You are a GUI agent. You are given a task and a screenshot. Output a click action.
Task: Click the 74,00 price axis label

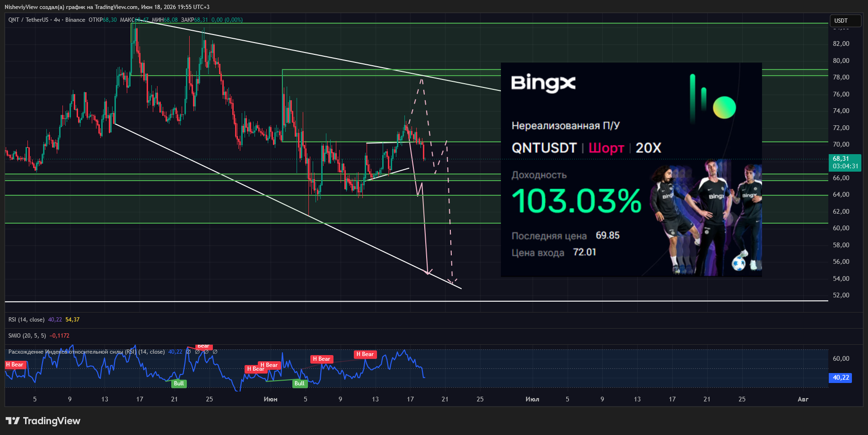click(x=841, y=111)
